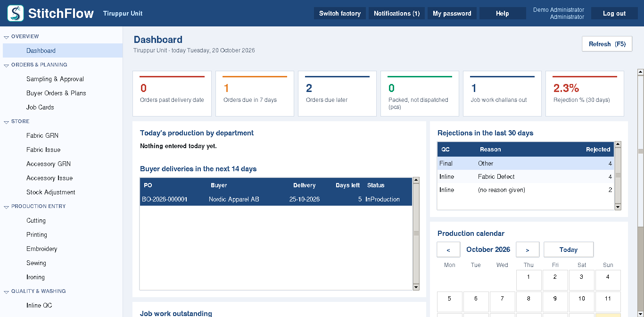Collapse the ORDERS & PLANNING section
Image resolution: width=644 pixels, height=317 pixels.
tap(7, 65)
